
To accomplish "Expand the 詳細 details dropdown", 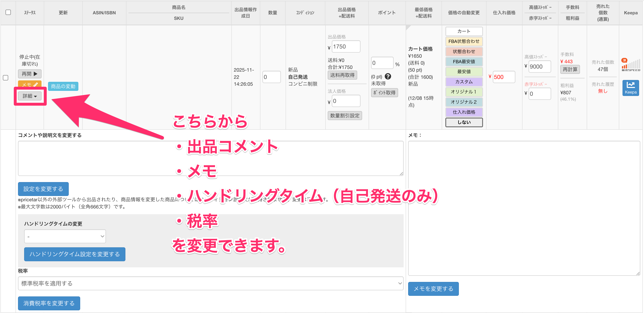I will pyautogui.click(x=29, y=96).
